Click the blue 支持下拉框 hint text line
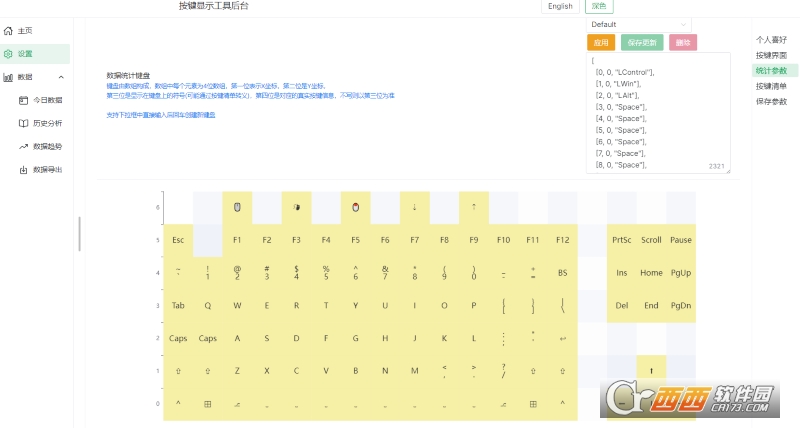Image resolution: width=800 pixels, height=428 pixels. [x=161, y=115]
